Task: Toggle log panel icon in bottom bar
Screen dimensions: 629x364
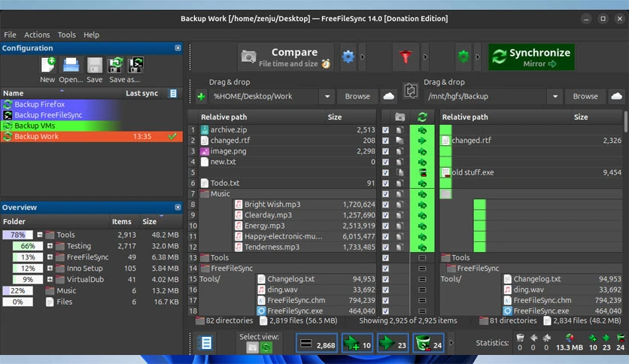Action: click(x=206, y=343)
